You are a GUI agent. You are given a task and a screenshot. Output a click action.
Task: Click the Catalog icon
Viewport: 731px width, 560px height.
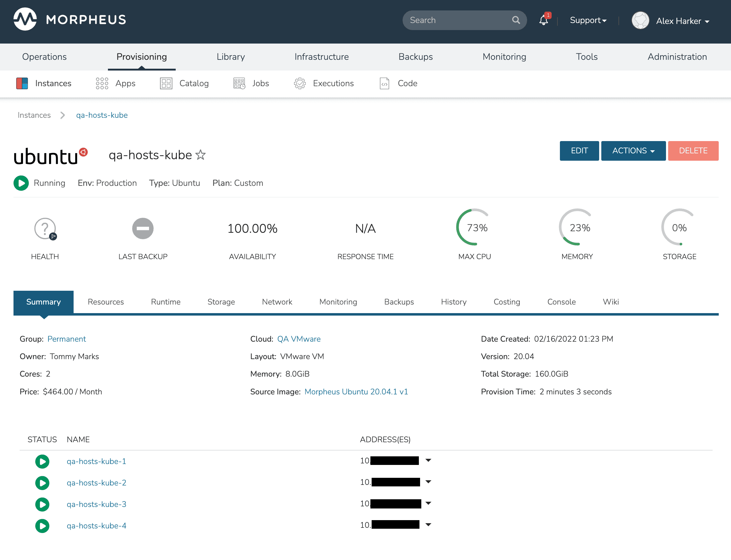coord(166,83)
